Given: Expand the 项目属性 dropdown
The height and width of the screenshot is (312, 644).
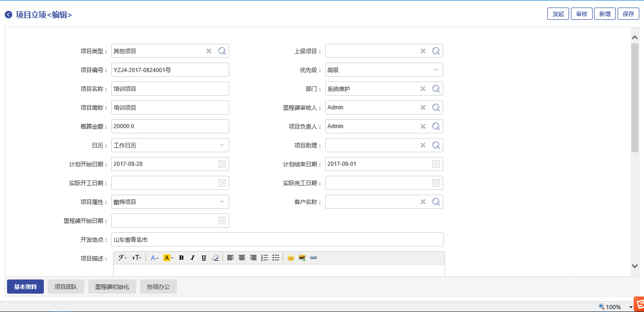Looking at the screenshot, I should click(x=222, y=202).
